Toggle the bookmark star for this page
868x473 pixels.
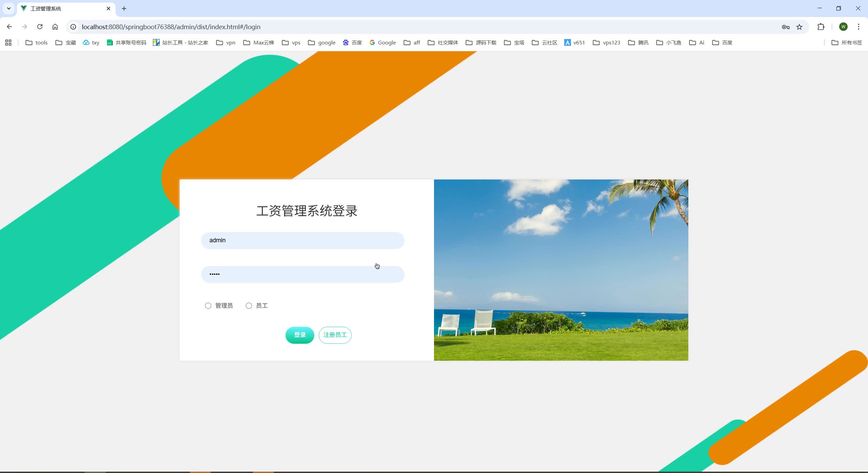pos(799,27)
